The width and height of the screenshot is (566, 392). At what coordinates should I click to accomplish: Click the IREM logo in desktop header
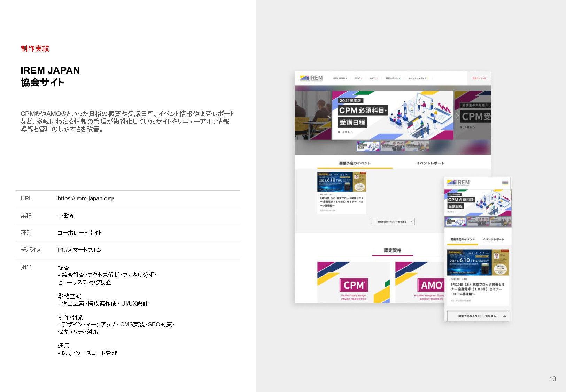point(312,78)
